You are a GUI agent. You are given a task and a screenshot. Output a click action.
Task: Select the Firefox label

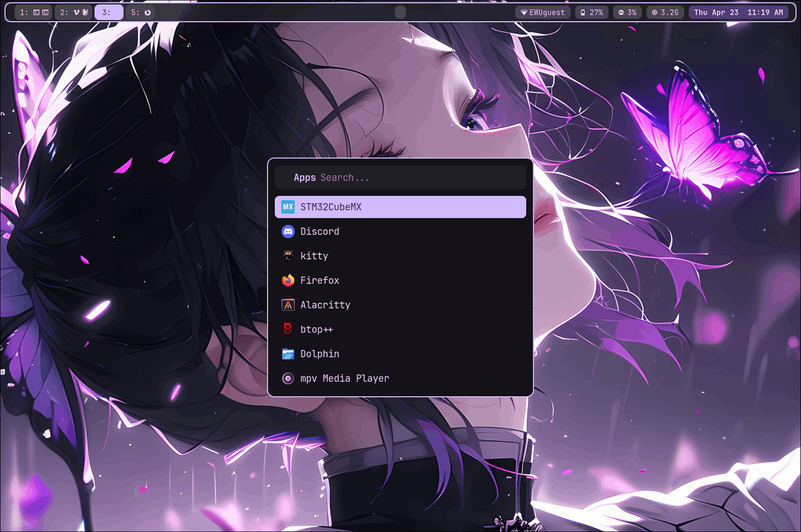point(320,280)
